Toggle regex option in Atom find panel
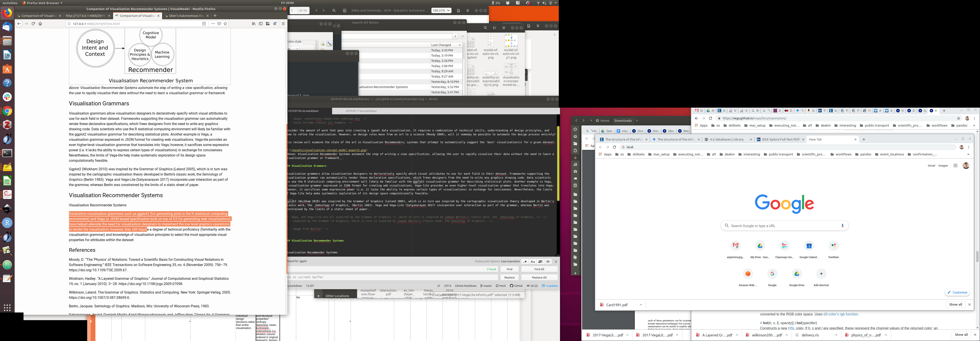Image resolution: width=980 pixels, height=341 pixels. pyautogui.click(x=525, y=262)
